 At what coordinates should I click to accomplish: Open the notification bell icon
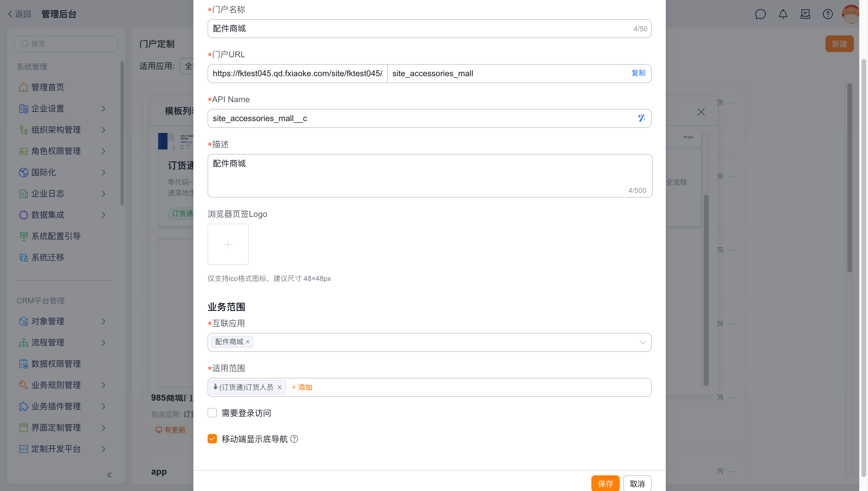783,14
